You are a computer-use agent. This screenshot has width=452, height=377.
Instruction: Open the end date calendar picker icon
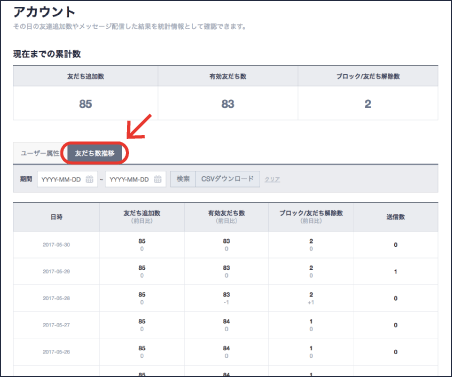(x=157, y=179)
